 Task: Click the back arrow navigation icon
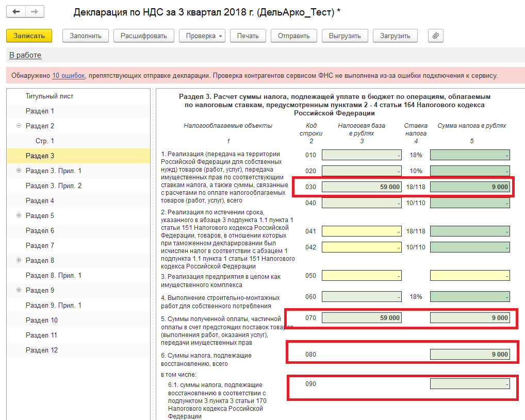pos(16,12)
